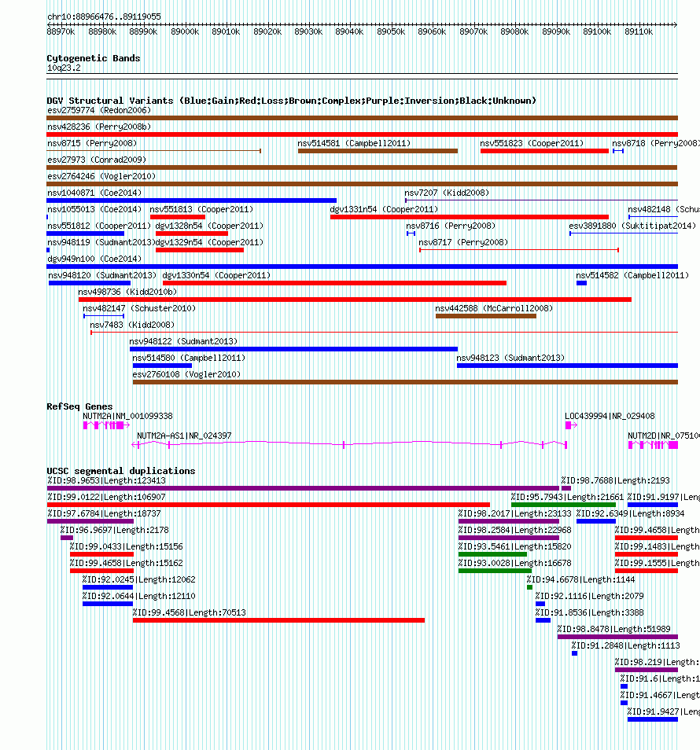This screenshot has width=700, height=750.
Task: Click the RefSeq Genes track heading
Action: click(79, 406)
